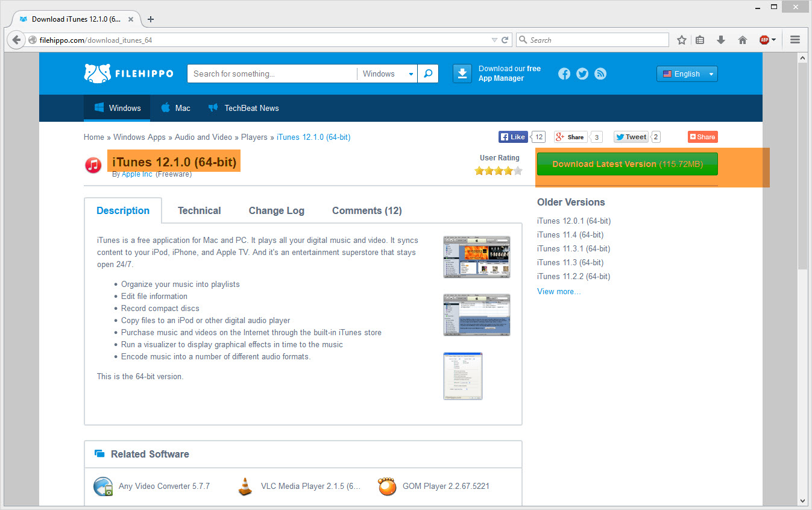Screen dimensions: 812x510
Task: Go to the browser home page icon
Action: pyautogui.click(x=743, y=40)
